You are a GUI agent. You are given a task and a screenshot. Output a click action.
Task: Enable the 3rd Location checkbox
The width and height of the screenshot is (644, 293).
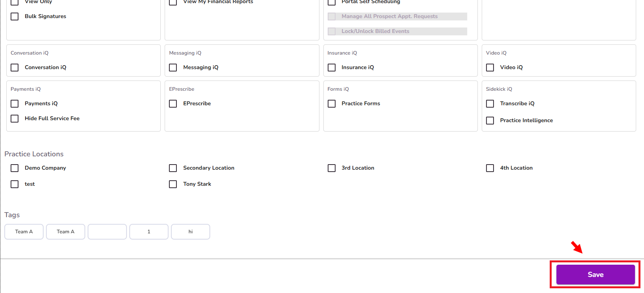pos(332,168)
